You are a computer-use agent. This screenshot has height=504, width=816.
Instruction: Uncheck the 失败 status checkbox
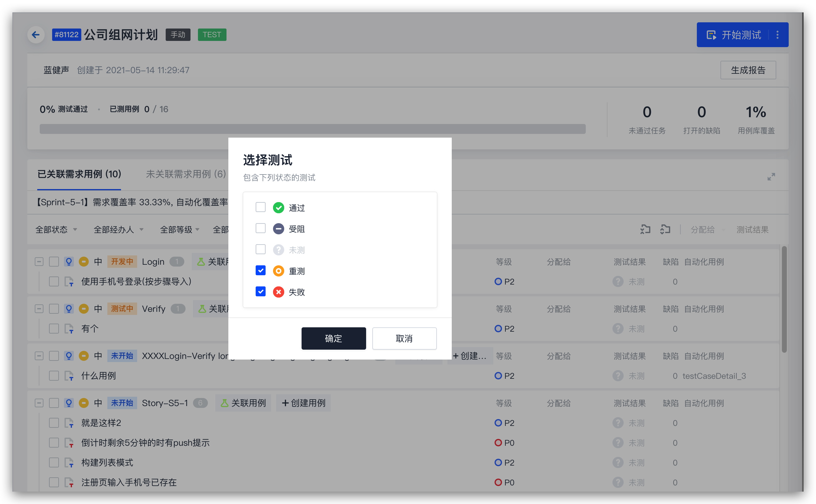click(261, 291)
